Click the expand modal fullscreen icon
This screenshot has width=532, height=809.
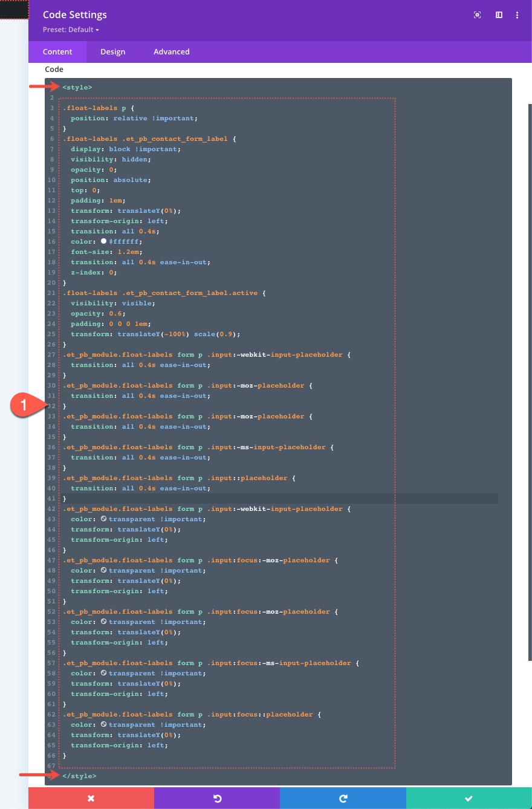tap(477, 15)
